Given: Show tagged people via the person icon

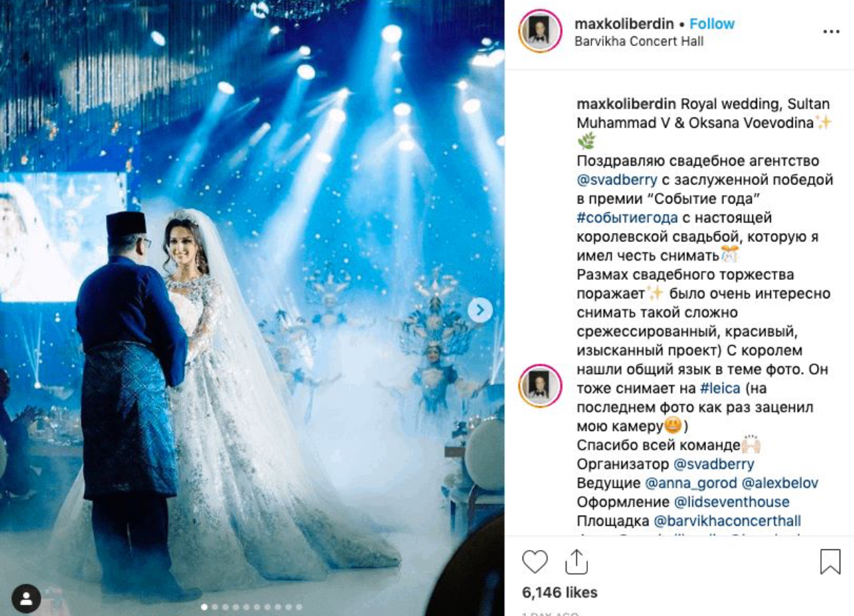Looking at the screenshot, I should pyautogui.click(x=26, y=598).
